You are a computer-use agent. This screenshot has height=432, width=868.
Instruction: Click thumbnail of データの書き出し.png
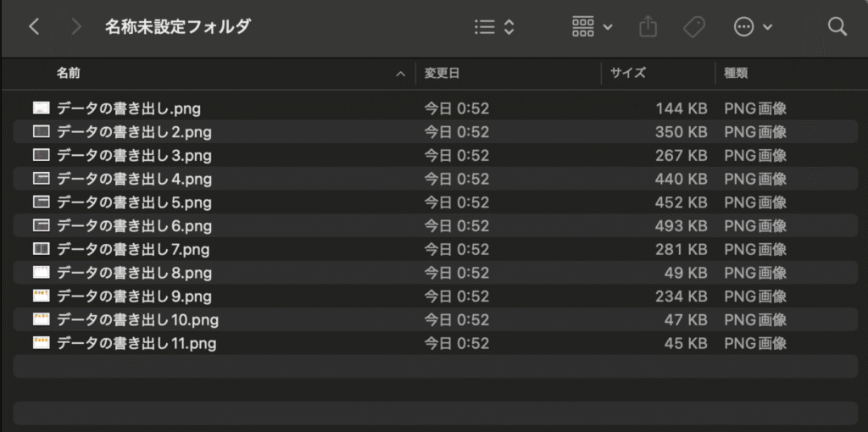42,108
